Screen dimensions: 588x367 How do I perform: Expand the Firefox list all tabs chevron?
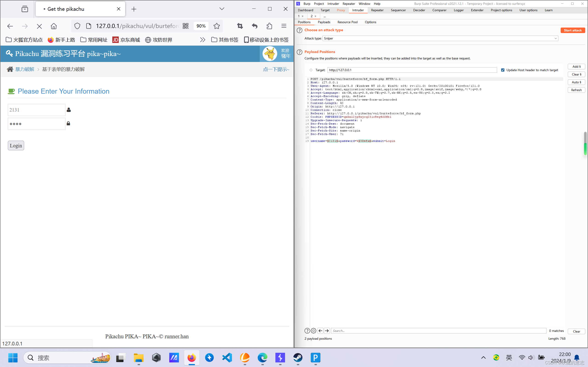click(x=222, y=9)
